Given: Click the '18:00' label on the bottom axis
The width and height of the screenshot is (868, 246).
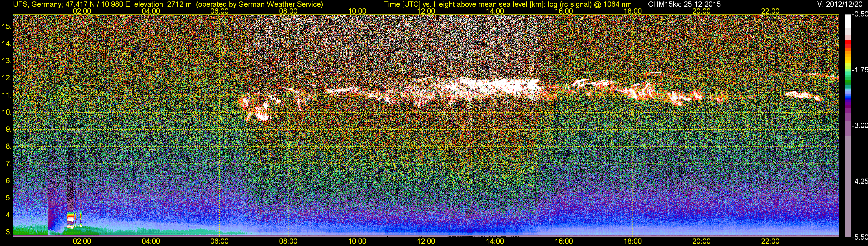Looking at the screenshot, I should 632,241.
